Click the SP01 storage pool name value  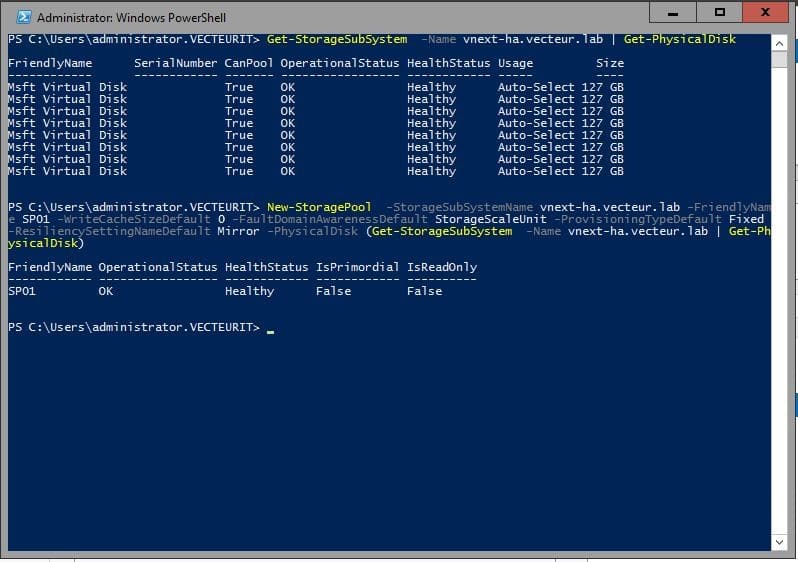click(22, 291)
